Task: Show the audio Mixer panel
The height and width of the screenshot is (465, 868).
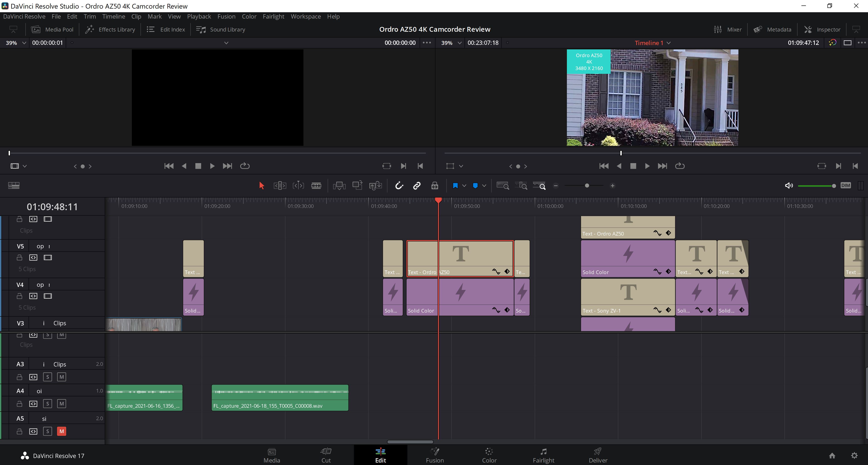Action: click(x=728, y=29)
